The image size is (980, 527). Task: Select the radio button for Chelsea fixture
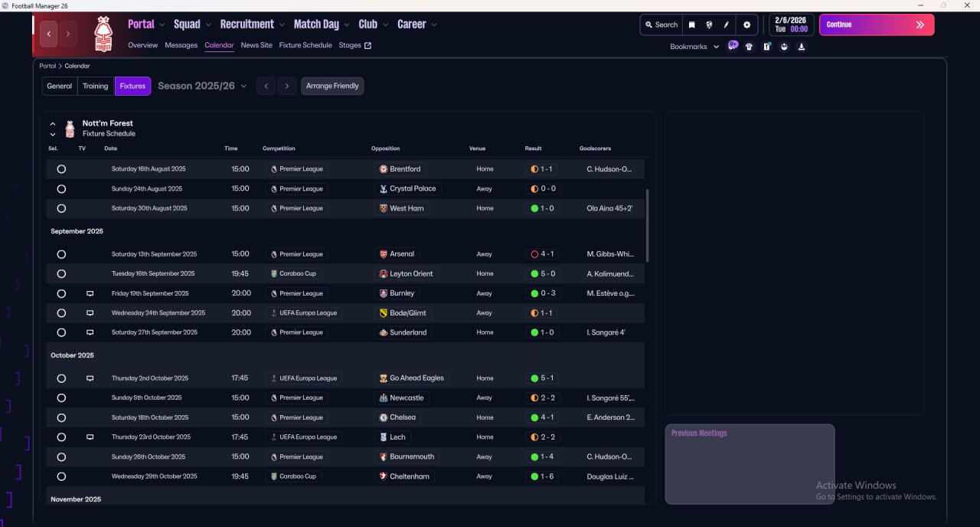[61, 417]
